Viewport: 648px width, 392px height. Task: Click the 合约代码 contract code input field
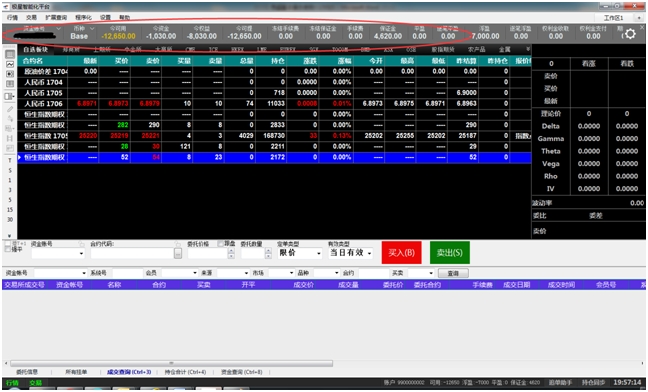point(132,254)
